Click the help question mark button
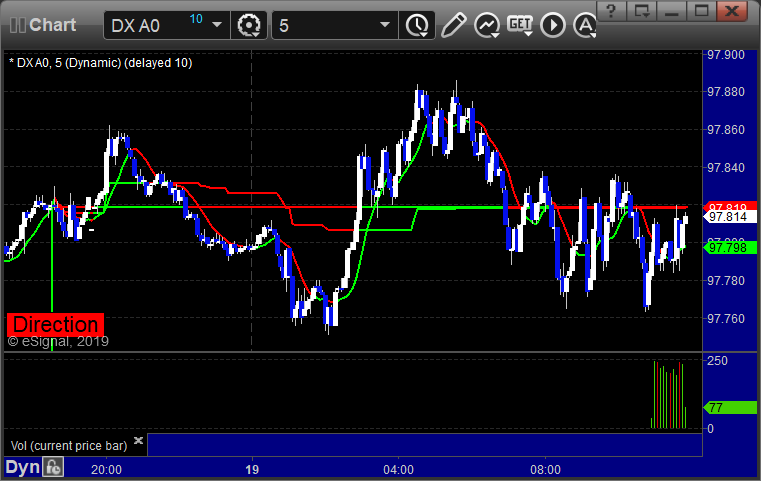The width and height of the screenshot is (761, 481). point(611,11)
